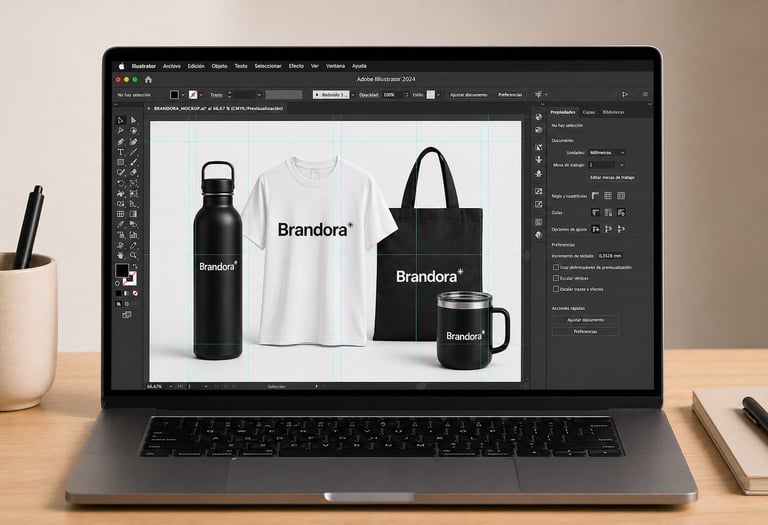Select the Zoom magnifier tool

click(x=133, y=255)
